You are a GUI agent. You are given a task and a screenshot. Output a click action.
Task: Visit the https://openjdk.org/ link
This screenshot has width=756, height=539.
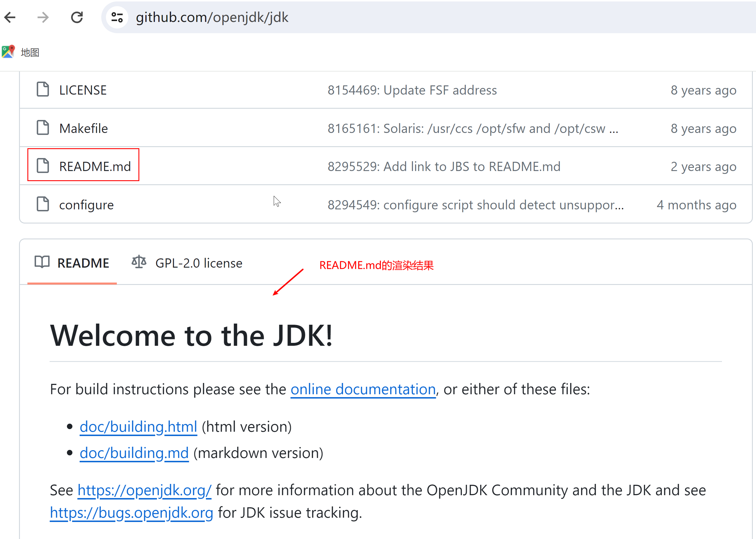coord(144,490)
